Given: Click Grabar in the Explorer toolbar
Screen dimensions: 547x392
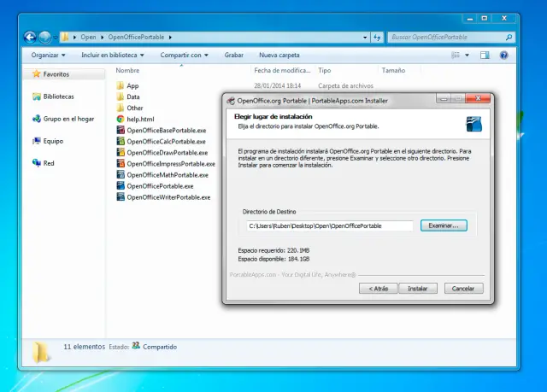Looking at the screenshot, I should coord(233,55).
